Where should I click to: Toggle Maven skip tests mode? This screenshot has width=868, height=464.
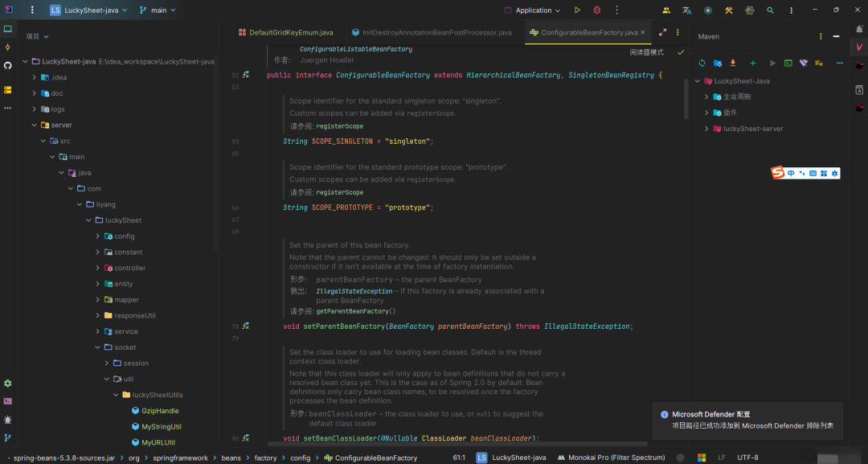click(819, 63)
